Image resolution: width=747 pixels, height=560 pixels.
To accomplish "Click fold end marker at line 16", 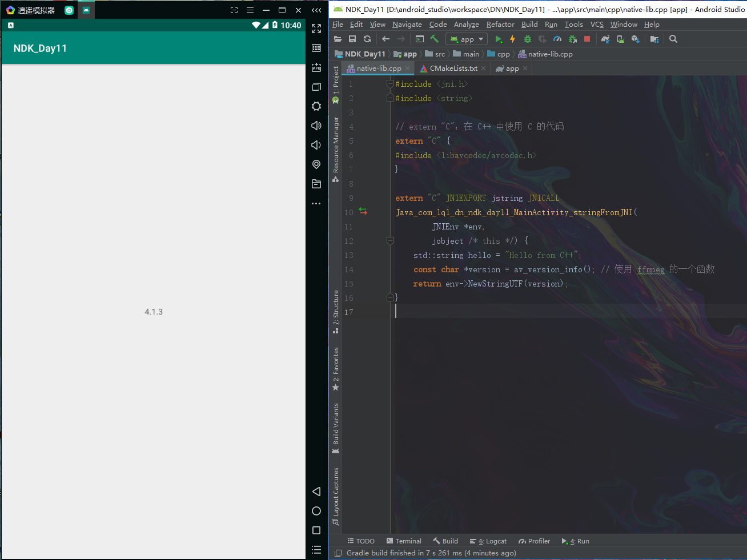I will pyautogui.click(x=391, y=297).
